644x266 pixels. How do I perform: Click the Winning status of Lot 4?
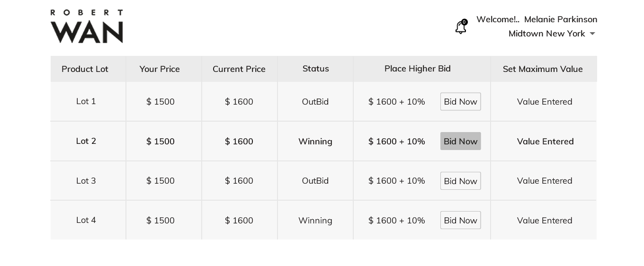click(315, 221)
